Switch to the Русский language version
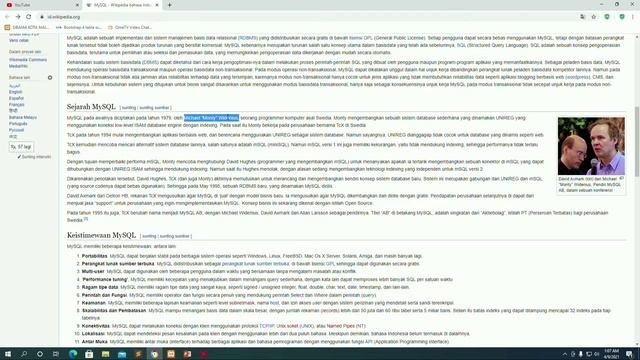 pos(16,130)
